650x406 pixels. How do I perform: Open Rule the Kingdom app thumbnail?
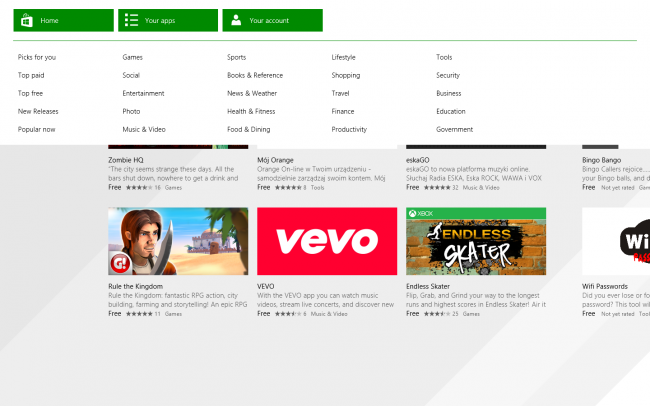(178, 241)
